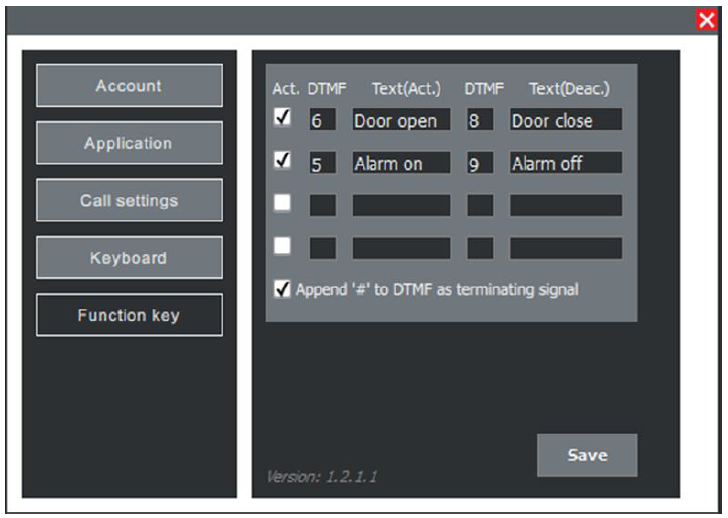Click the 'Alarm off' text field
This screenshot has height=518, width=728.
point(565,163)
